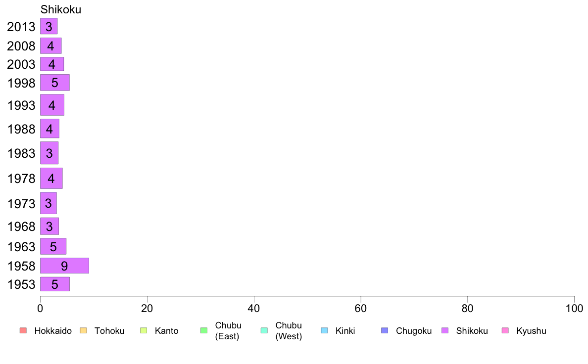Screen dimensions: 588x364
Task: Select the 2013 bar showing 3
Action: [49, 26]
